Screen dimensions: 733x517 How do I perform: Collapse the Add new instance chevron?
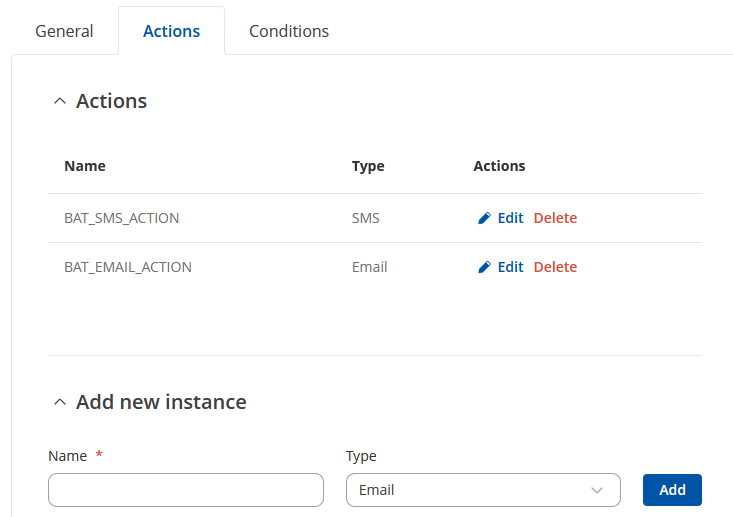coord(60,402)
